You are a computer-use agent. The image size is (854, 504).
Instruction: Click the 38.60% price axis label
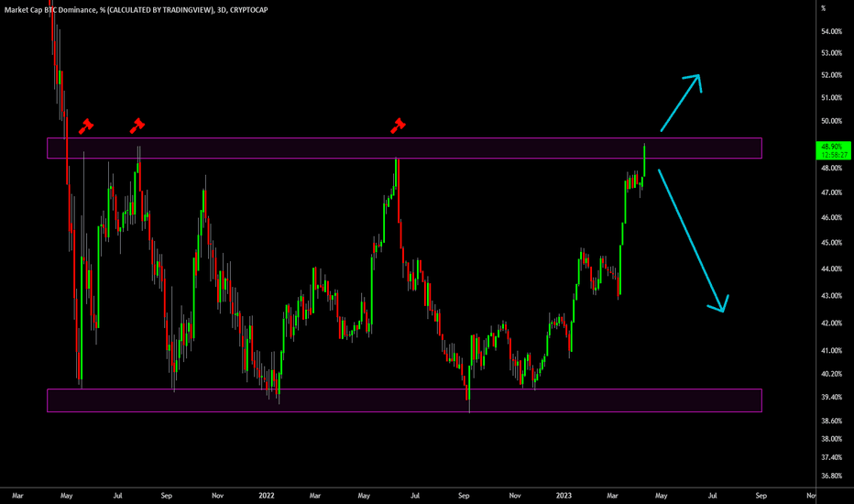tap(832, 422)
